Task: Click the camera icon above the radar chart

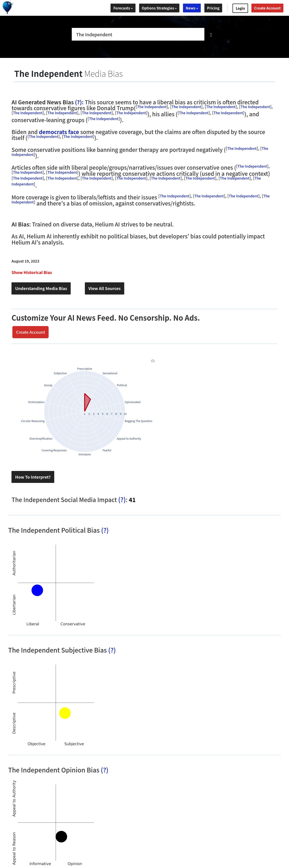Action: (153, 361)
